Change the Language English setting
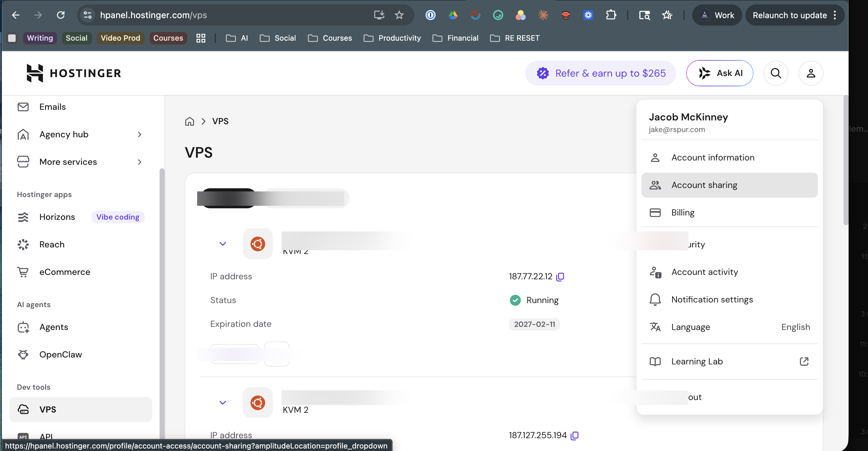 [x=729, y=327]
